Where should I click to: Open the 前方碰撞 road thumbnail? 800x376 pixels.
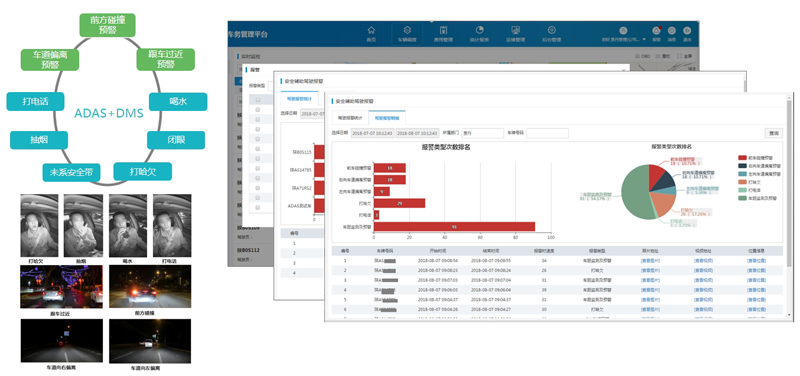coord(150,287)
